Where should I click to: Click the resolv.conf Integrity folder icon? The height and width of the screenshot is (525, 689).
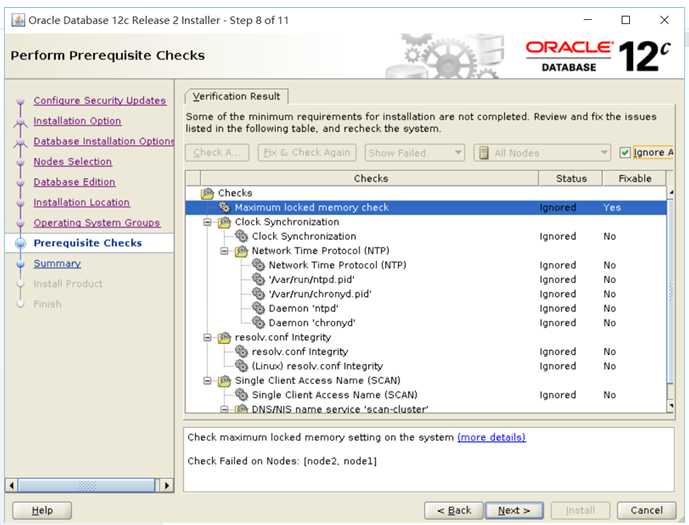224,337
